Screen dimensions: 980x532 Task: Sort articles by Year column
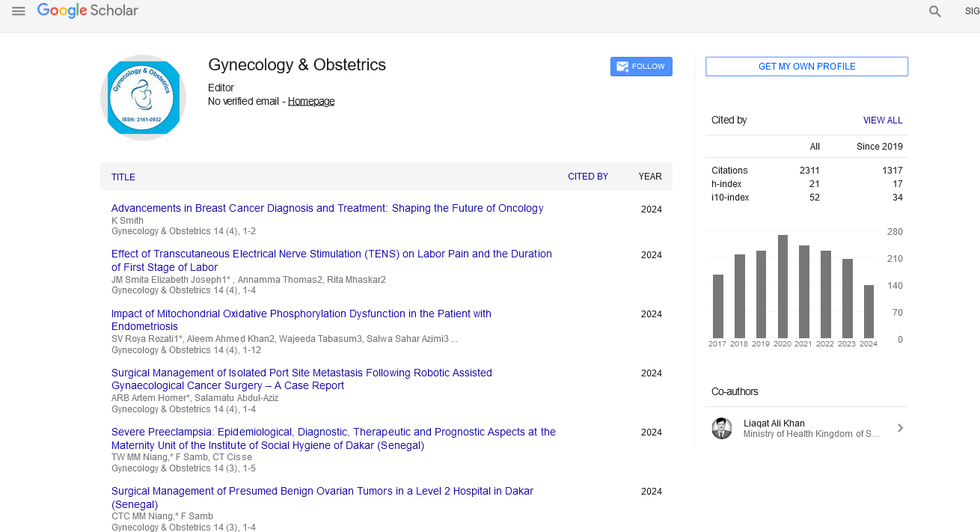[649, 177]
